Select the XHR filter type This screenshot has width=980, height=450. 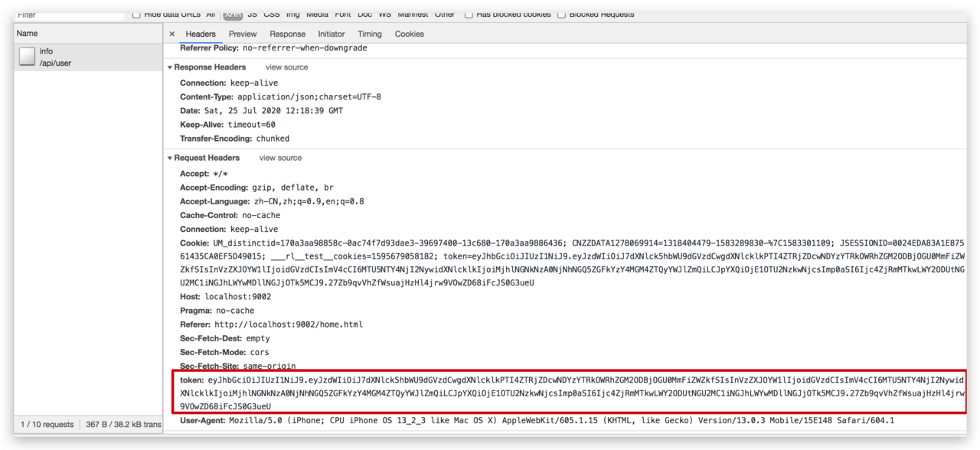coord(233,14)
